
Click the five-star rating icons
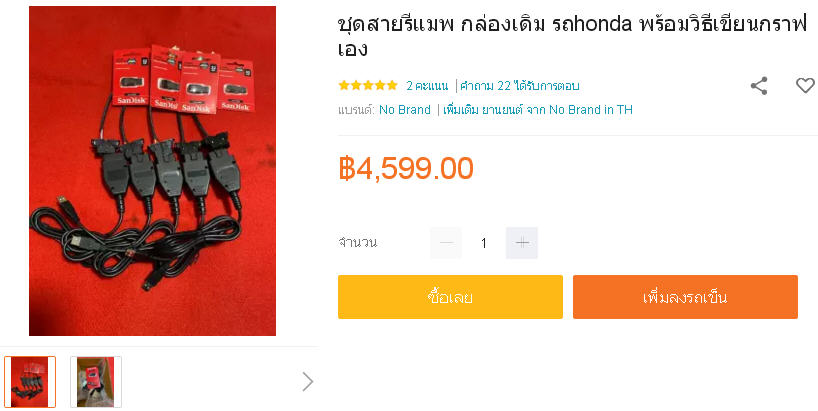pos(368,86)
